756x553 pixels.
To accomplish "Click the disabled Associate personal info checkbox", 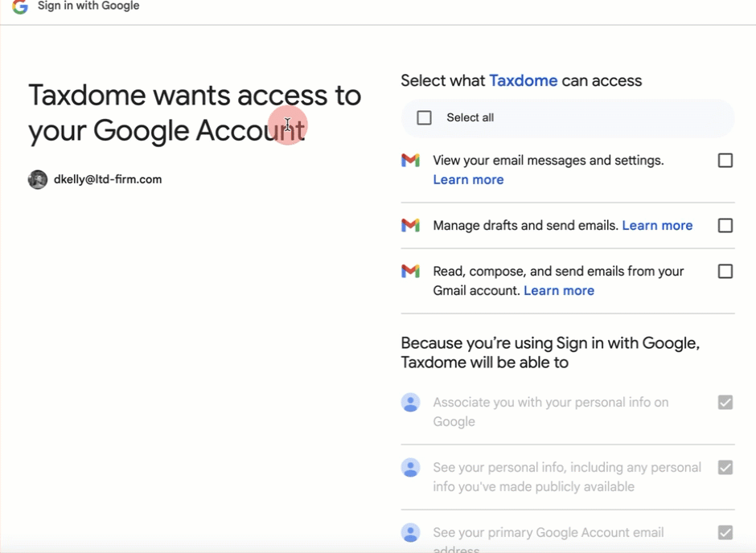I will [725, 403].
